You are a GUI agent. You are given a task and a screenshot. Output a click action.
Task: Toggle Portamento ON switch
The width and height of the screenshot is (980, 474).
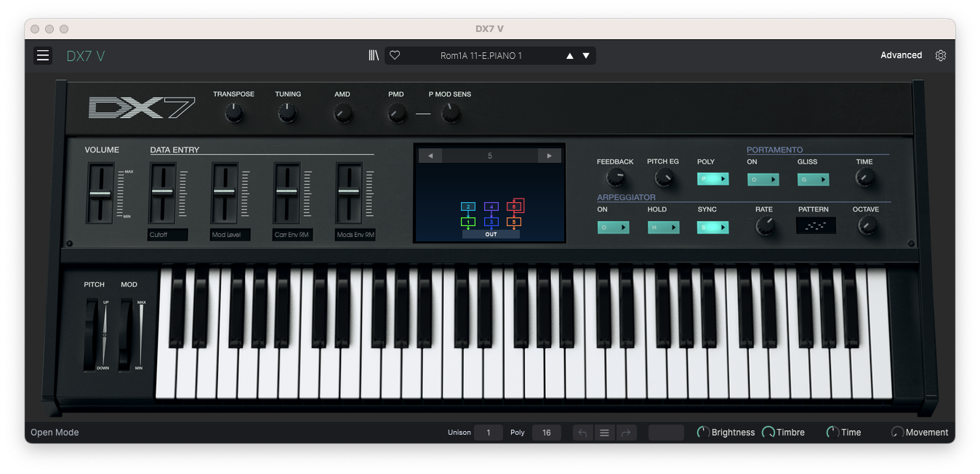763,179
